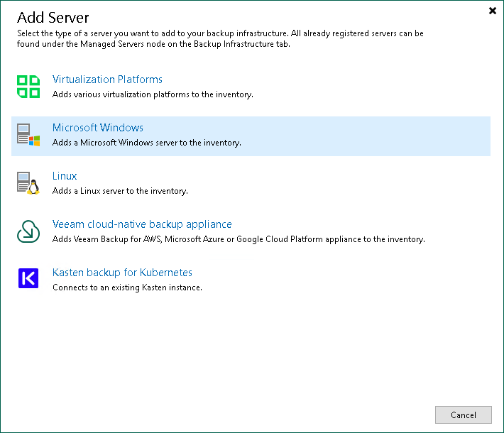Viewport: 504px width, 433px height.
Task: Open Veeam cloud-native backup appliance option
Action: (x=142, y=224)
